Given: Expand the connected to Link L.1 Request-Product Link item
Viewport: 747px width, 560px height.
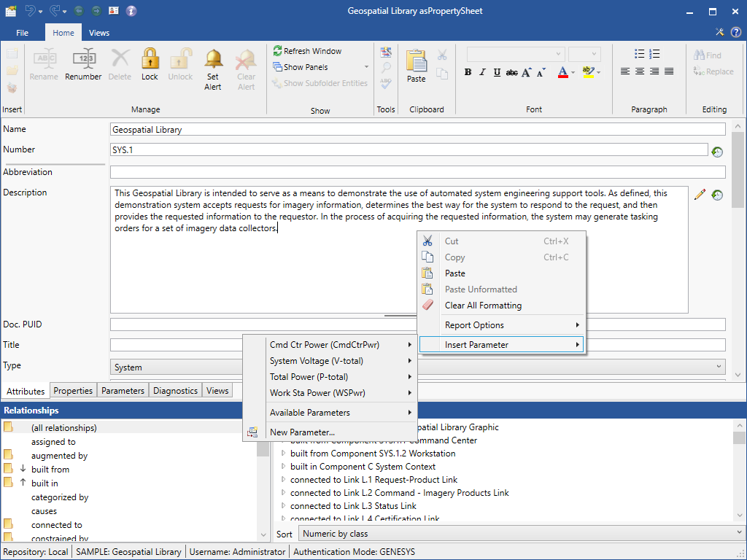Looking at the screenshot, I should (285, 480).
